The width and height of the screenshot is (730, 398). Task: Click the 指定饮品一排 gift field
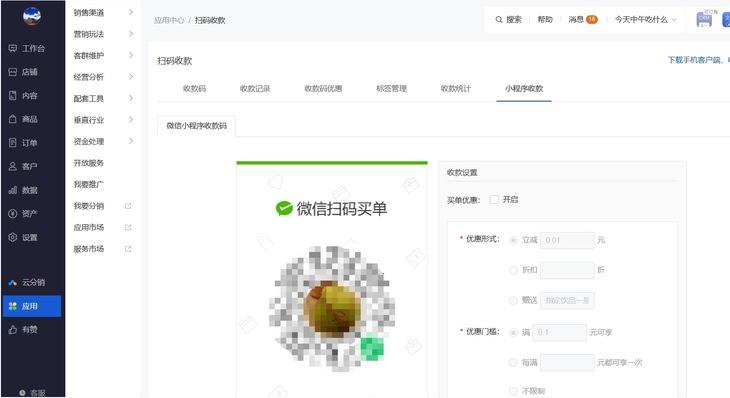click(567, 301)
